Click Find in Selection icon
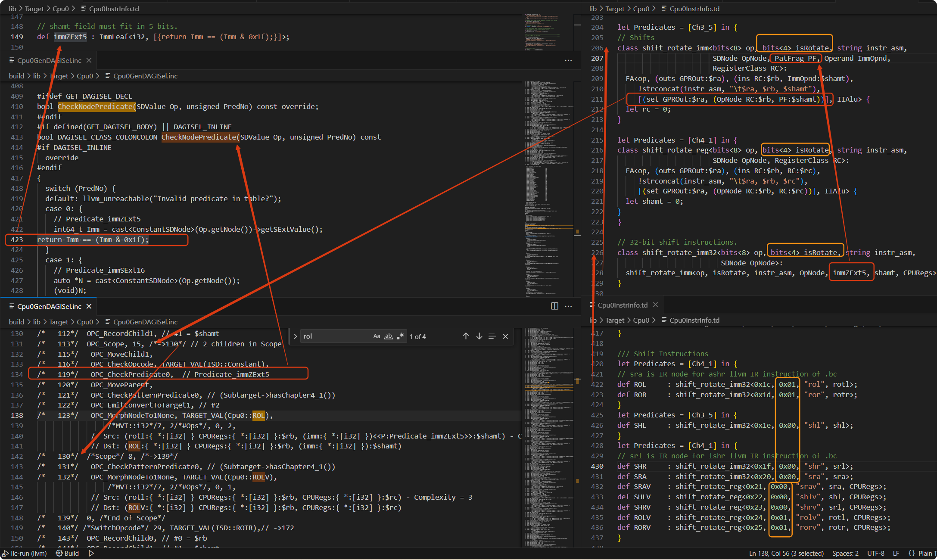The height and width of the screenshot is (560, 937). point(492,336)
